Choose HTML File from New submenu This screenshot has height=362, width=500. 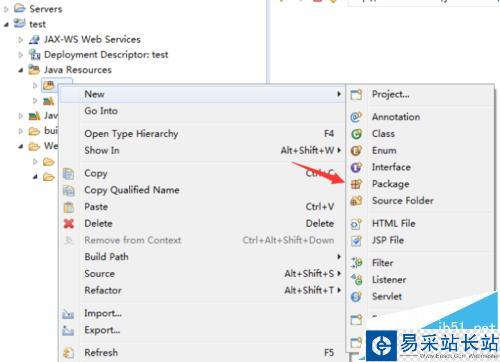pos(394,223)
